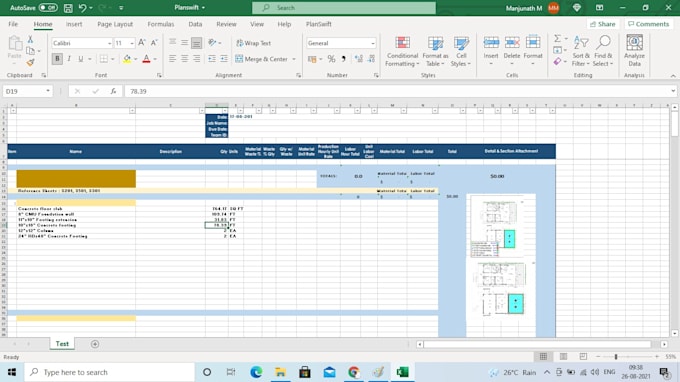The width and height of the screenshot is (680, 382).
Task: Click the Increase Decimal icon
Action: (358, 59)
